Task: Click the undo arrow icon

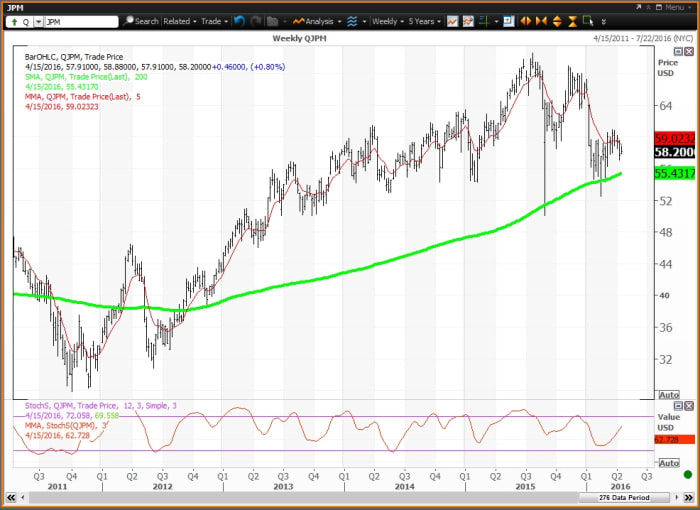Action: tap(238, 21)
